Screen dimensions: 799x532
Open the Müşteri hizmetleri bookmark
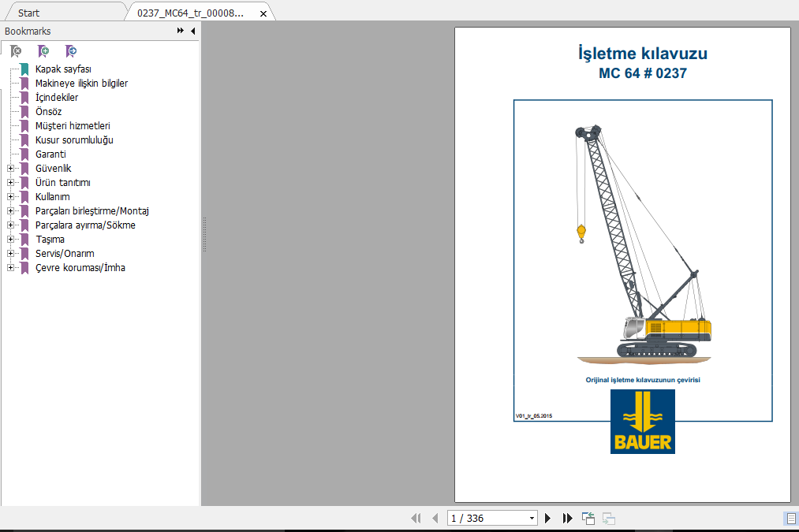pos(73,126)
